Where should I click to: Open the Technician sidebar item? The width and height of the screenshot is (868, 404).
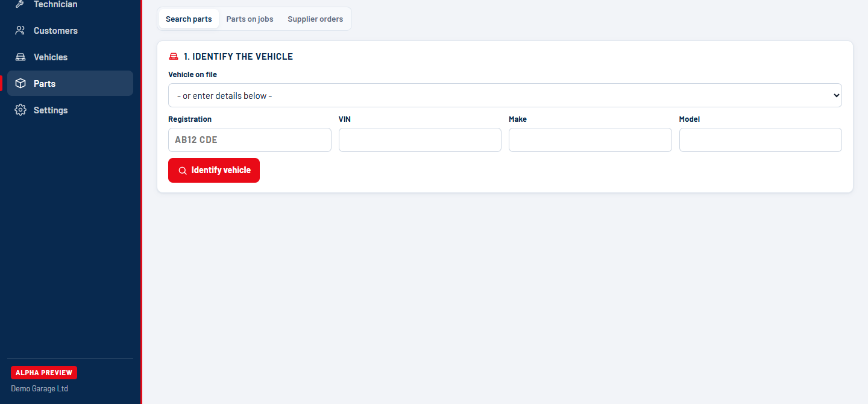tap(70, 4)
